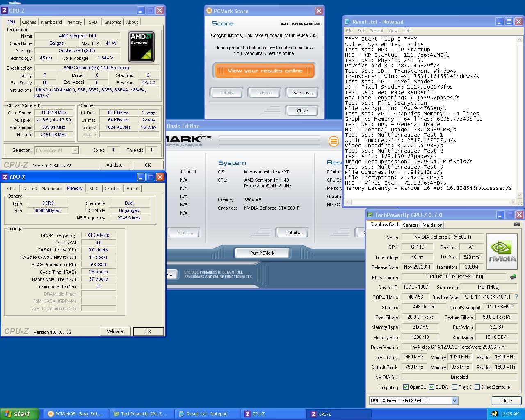Activate the first CPU-Z taskbar item
This screenshot has width=525, height=420.
coord(273,414)
